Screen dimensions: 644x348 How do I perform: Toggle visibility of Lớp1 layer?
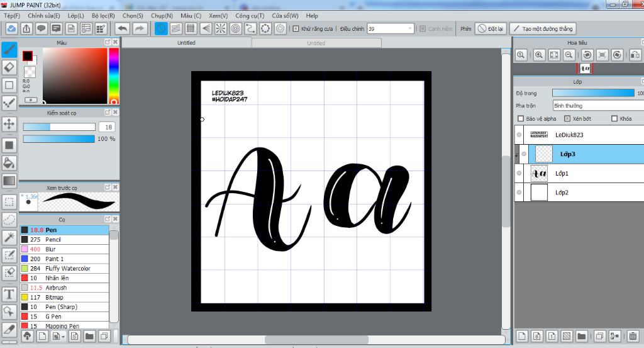[519, 174]
